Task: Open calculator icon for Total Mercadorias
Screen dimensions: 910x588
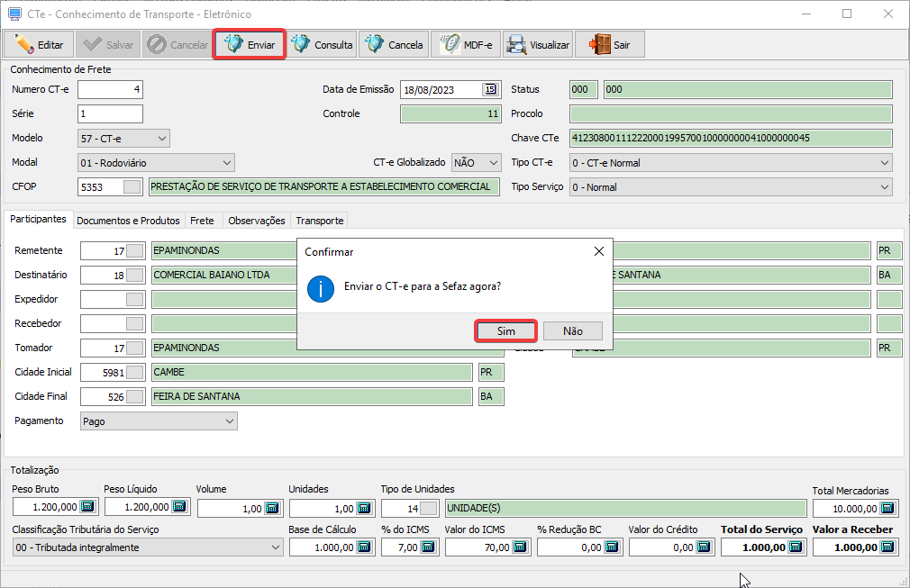Action: point(887,509)
